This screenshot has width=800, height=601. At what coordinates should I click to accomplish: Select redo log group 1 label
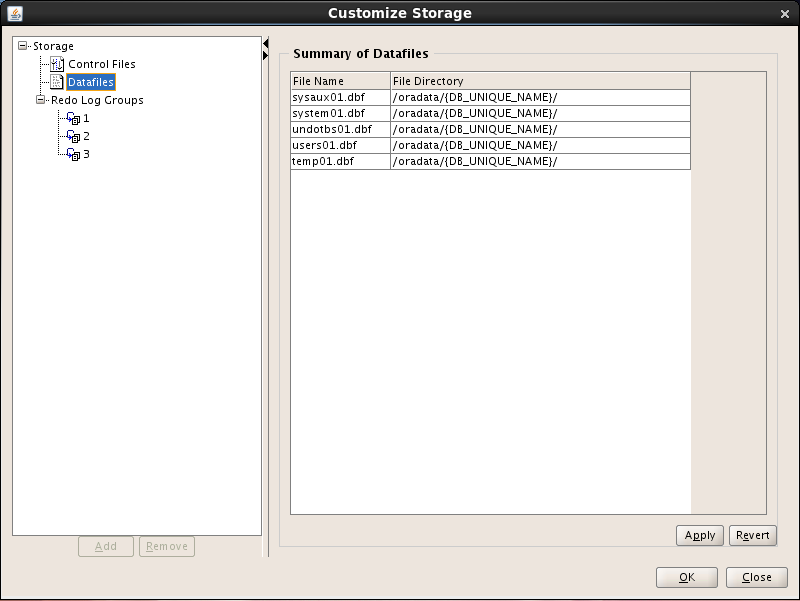(x=86, y=118)
